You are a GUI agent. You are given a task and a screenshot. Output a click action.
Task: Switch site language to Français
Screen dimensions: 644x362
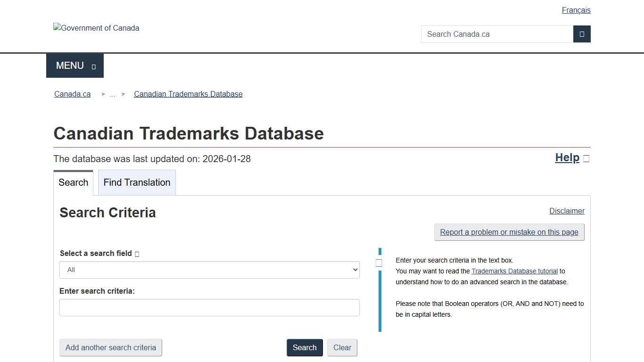point(576,10)
